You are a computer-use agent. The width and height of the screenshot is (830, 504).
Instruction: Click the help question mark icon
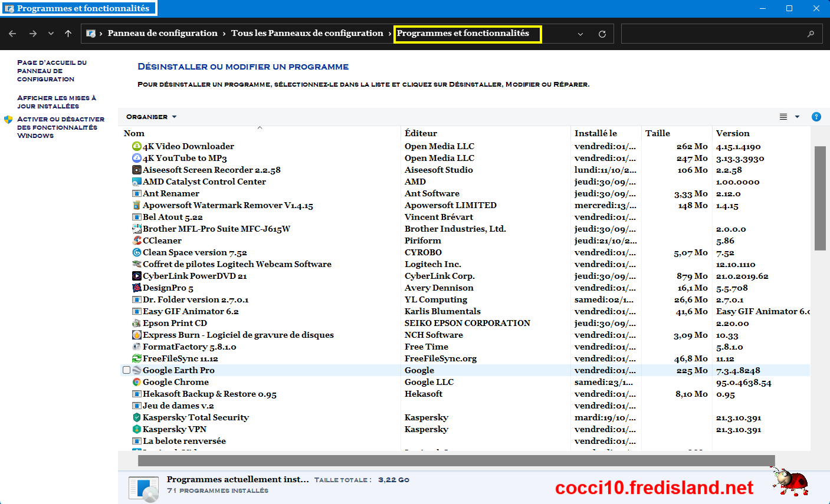point(816,117)
